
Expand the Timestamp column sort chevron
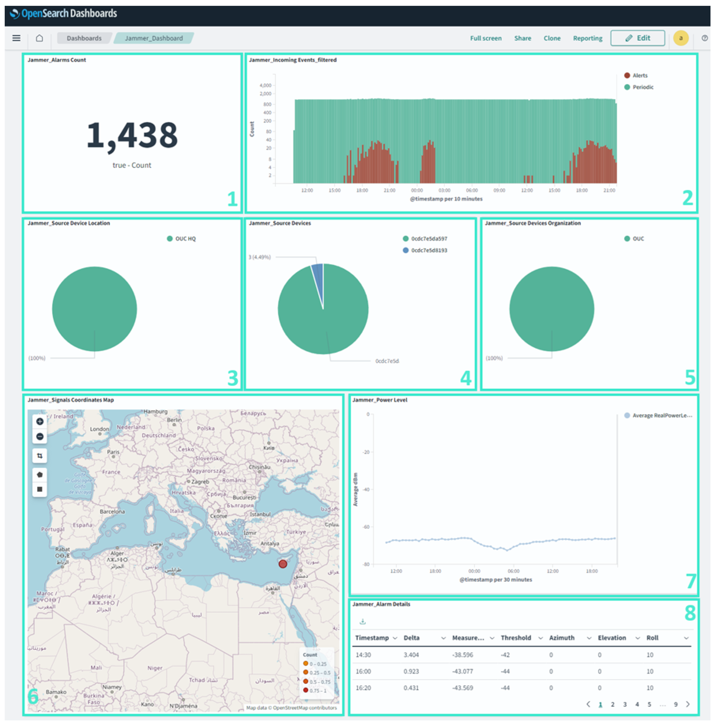pos(395,638)
